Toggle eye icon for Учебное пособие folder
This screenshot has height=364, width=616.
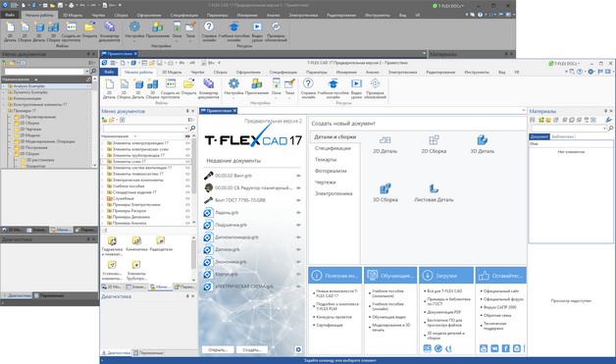pos(187,186)
